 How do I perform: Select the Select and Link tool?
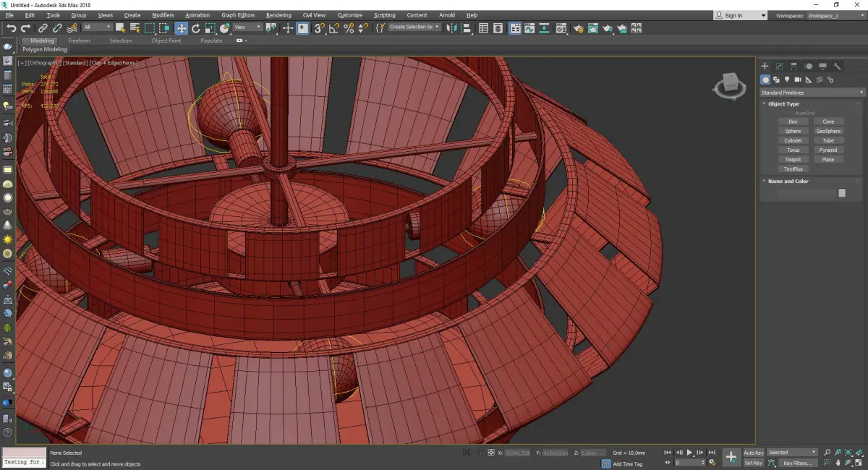[x=43, y=28]
